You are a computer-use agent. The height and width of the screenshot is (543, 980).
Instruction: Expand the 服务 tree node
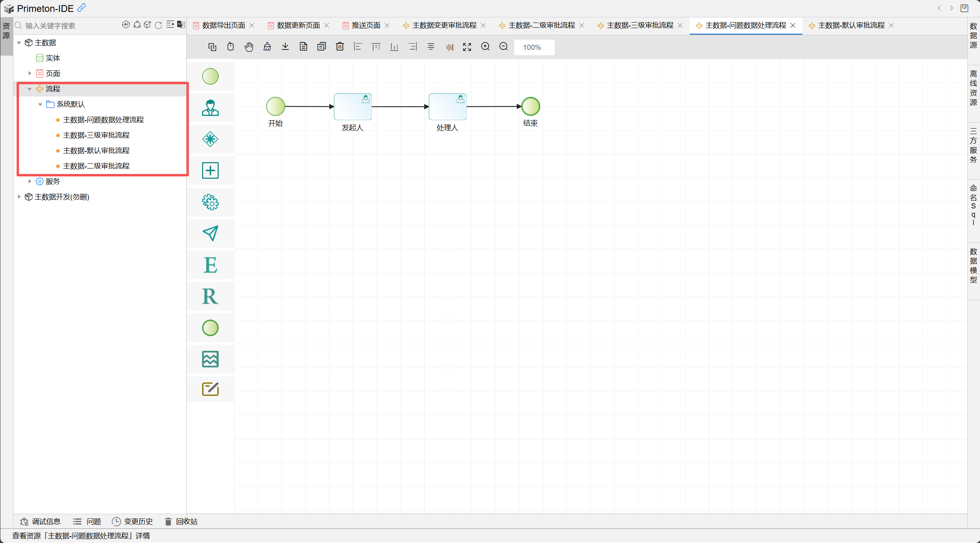tap(30, 182)
